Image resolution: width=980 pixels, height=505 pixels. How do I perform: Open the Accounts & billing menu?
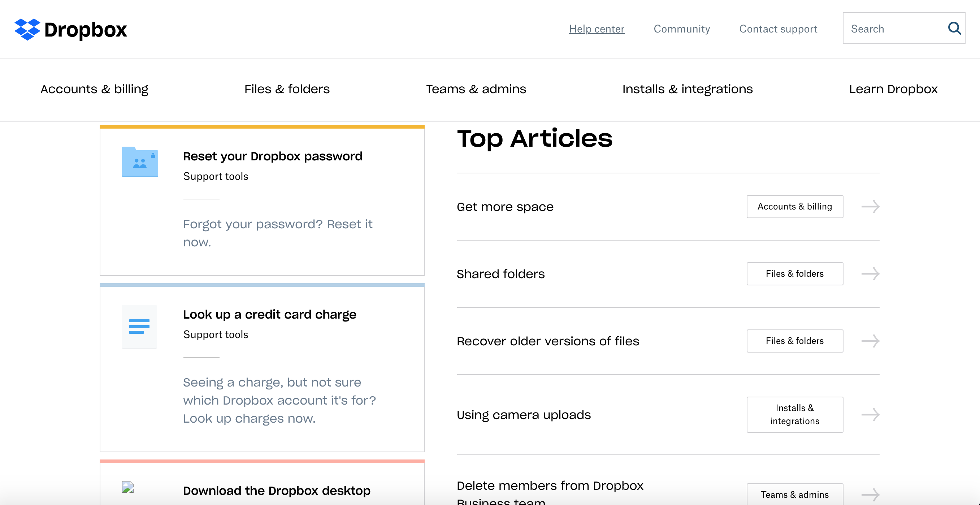click(94, 89)
